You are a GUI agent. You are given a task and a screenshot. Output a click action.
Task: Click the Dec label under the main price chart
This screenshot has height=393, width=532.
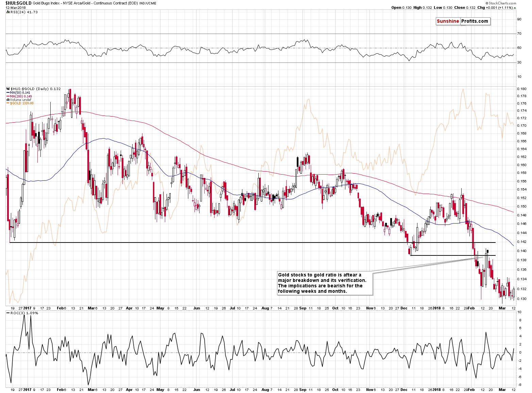pos(404,308)
